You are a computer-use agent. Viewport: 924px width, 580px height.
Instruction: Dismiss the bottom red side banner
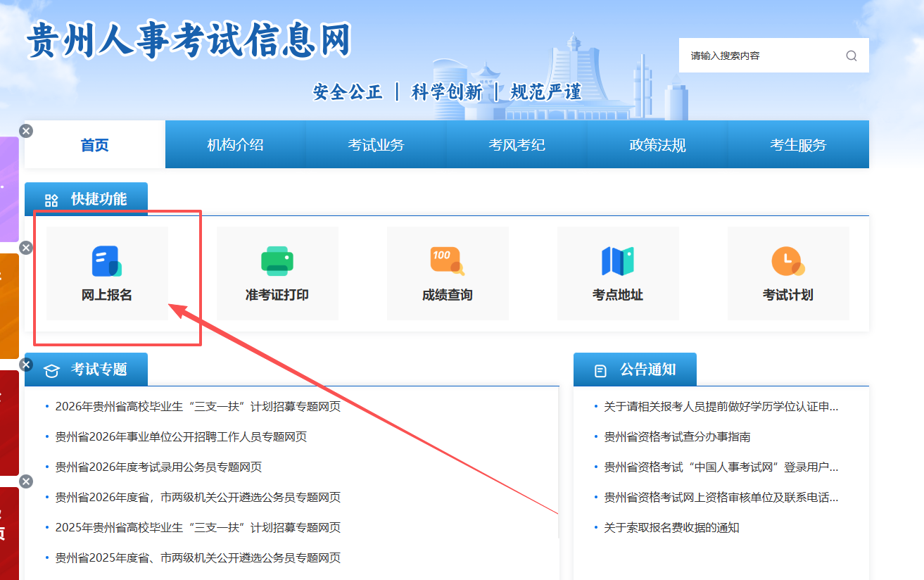pos(26,481)
